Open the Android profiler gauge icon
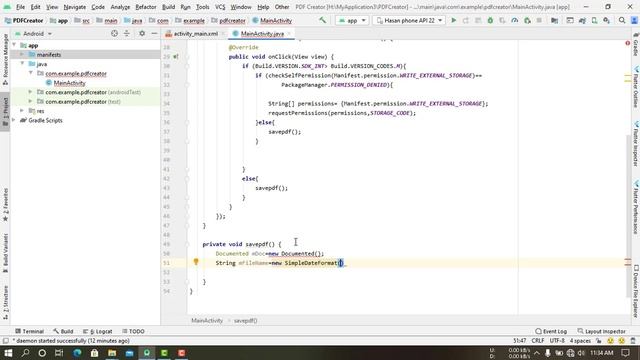Viewport: 640px width, 360px height. (x=515, y=20)
